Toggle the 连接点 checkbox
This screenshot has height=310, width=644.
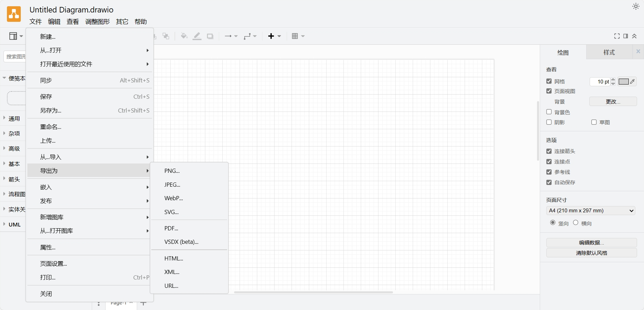coord(549,161)
